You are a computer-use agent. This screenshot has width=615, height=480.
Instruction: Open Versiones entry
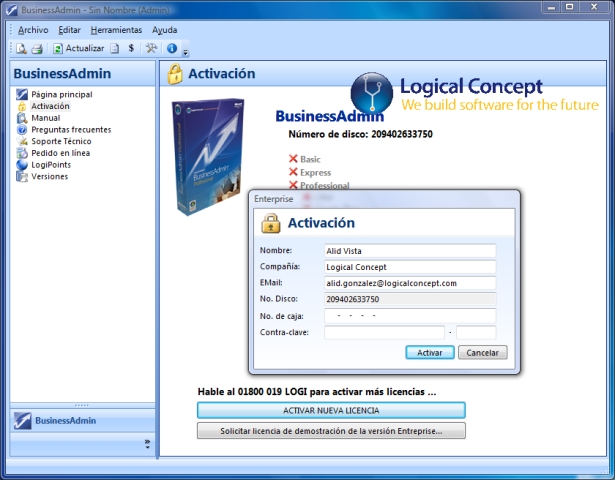click(x=49, y=176)
